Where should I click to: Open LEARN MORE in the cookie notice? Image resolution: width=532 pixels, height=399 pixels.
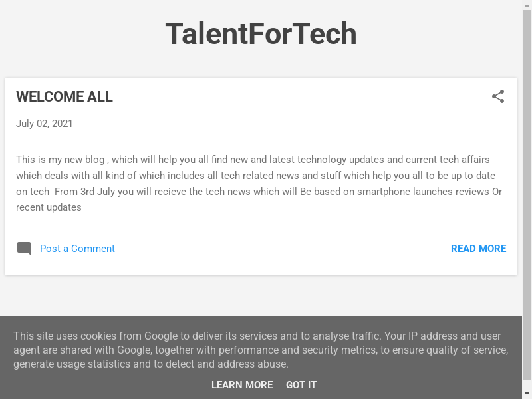(242, 385)
